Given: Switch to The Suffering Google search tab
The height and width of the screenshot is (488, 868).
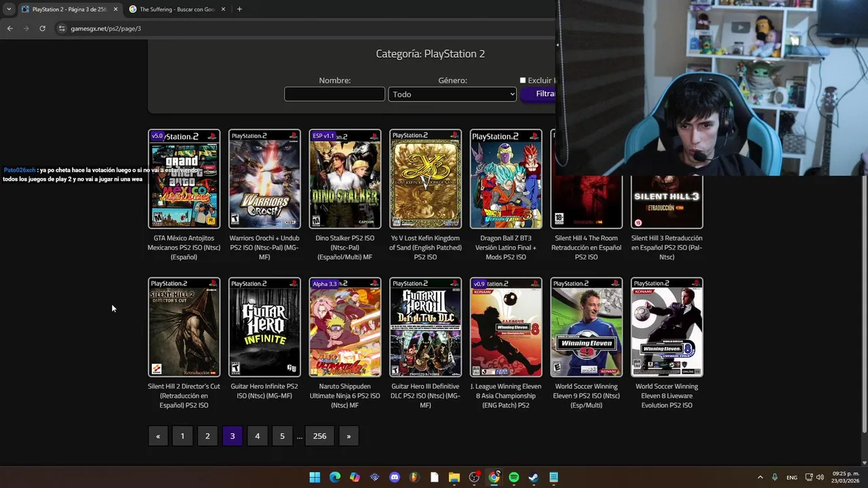Looking at the screenshot, I should pos(178,9).
